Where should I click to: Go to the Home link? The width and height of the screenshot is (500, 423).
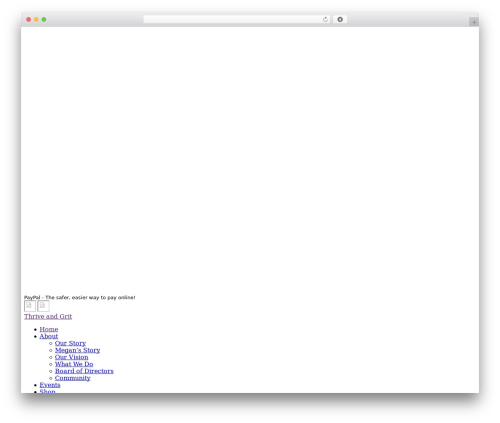(x=49, y=329)
